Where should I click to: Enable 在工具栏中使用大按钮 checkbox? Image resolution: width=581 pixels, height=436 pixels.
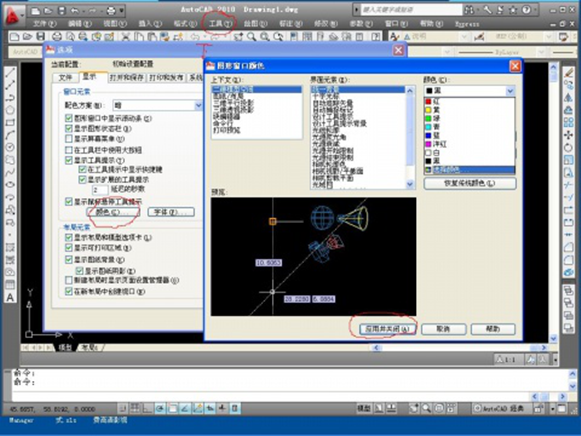pyautogui.click(x=68, y=150)
